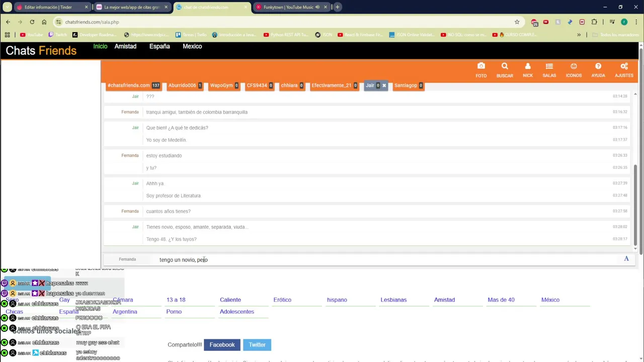
Task: Share on Twitter button
Action: (257, 345)
